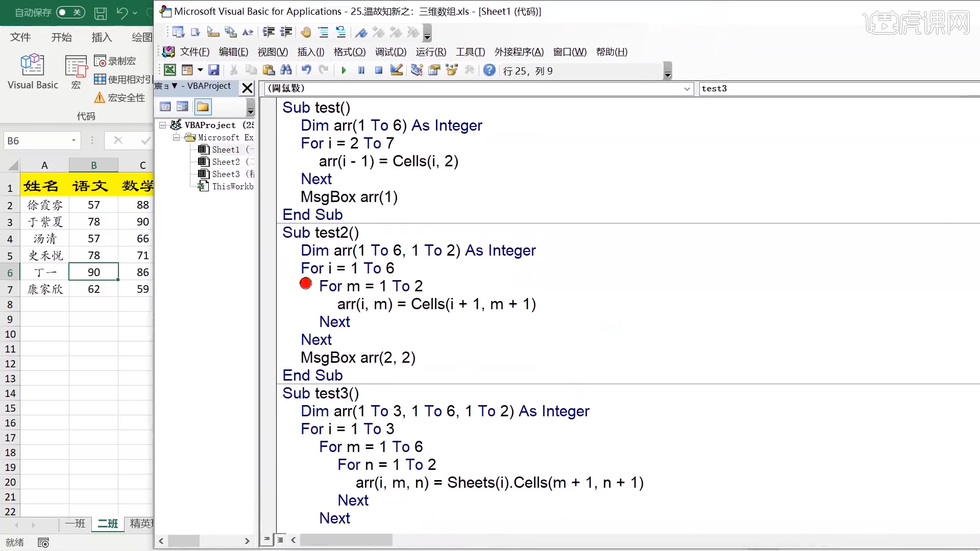The height and width of the screenshot is (551, 980).
Task: Open the Object dropdown in code window
Action: pos(687,89)
